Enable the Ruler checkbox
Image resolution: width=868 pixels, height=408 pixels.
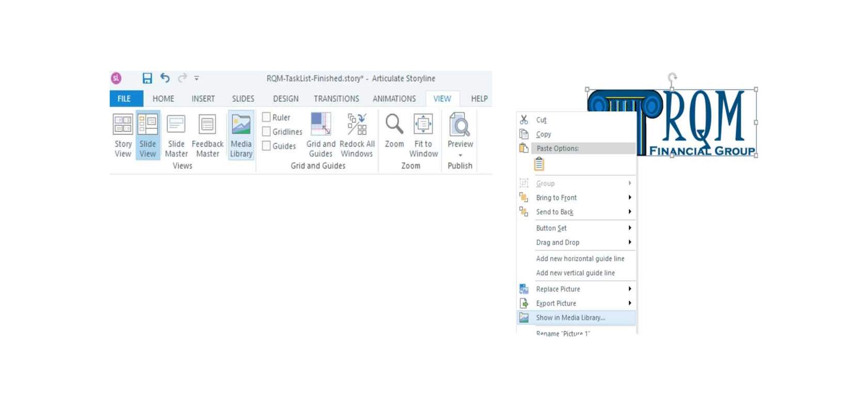tap(267, 117)
